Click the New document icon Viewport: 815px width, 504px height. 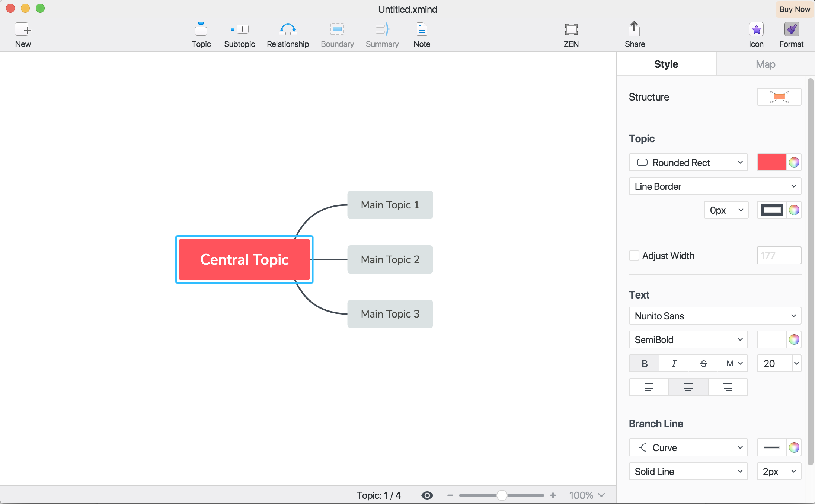tap(23, 29)
